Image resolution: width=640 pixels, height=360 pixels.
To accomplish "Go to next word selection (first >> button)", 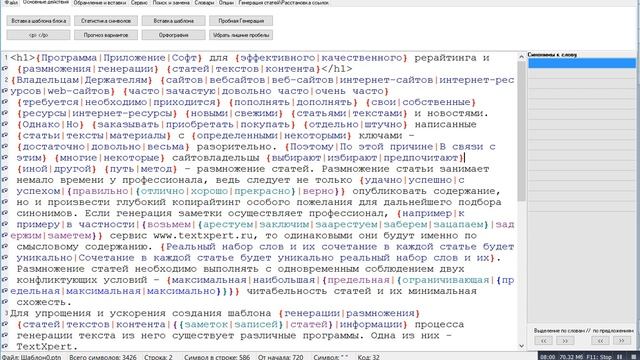I will 565,340.
